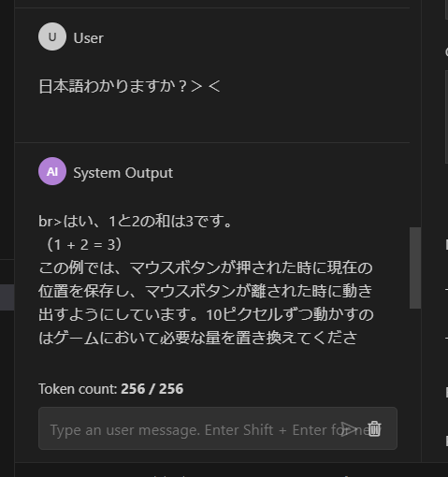The width and height of the screenshot is (448, 477).
Task: Click the "Token count:" label
Action: pyautogui.click(x=78, y=389)
